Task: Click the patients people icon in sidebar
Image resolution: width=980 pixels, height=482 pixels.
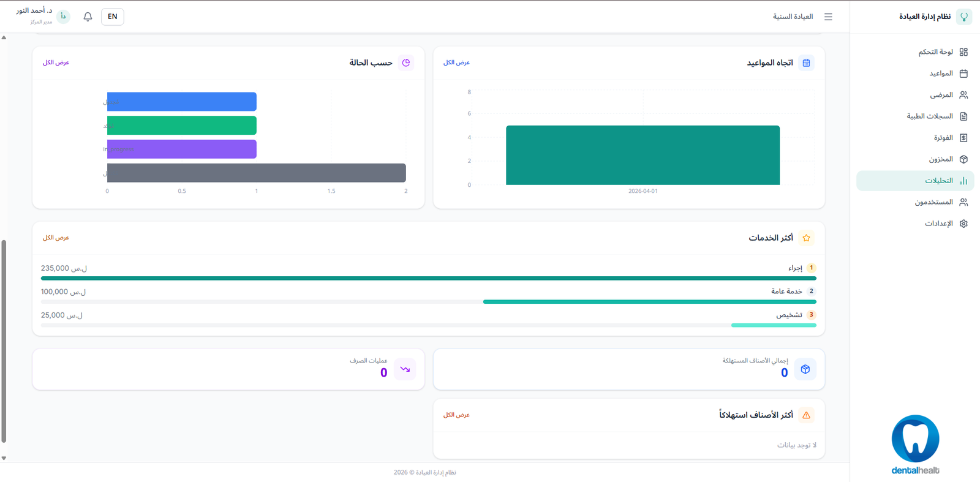Action: 963,95
